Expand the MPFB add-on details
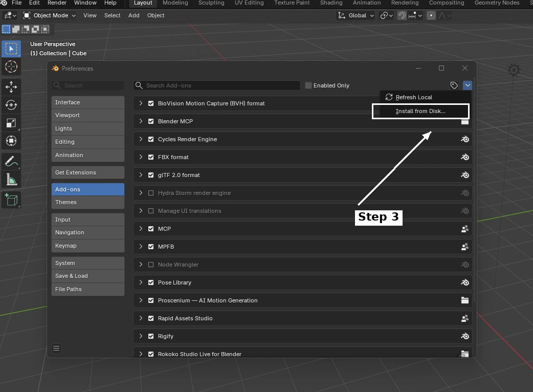This screenshot has height=392, width=533. coord(141,247)
